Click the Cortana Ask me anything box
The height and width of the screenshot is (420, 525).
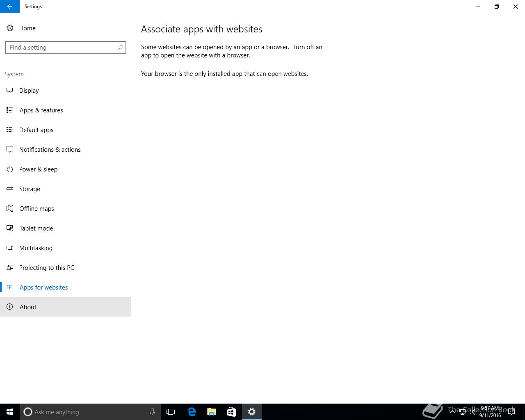(x=90, y=412)
